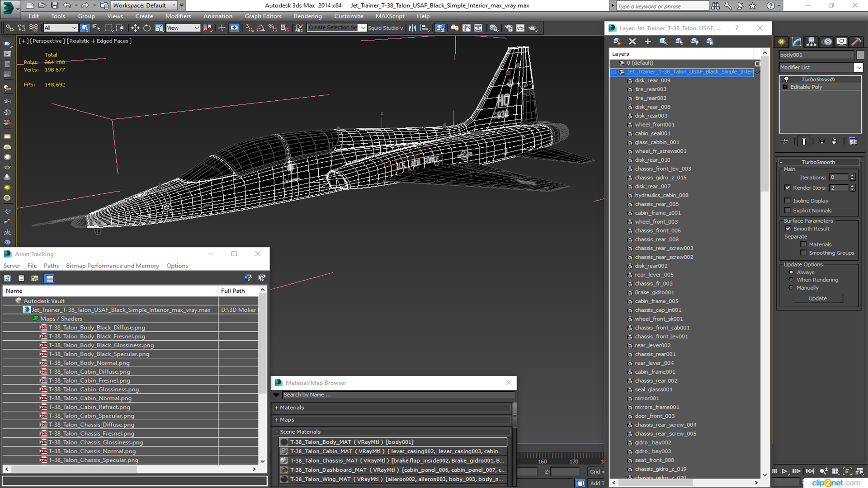Image resolution: width=868 pixels, height=488 pixels.
Task: Click Delete layer X icon in Layer dialog
Action: click(632, 42)
